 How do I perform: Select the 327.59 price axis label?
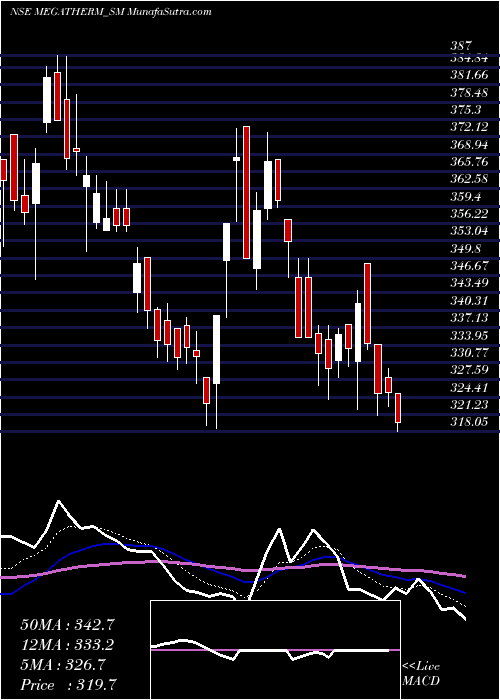pos(469,370)
